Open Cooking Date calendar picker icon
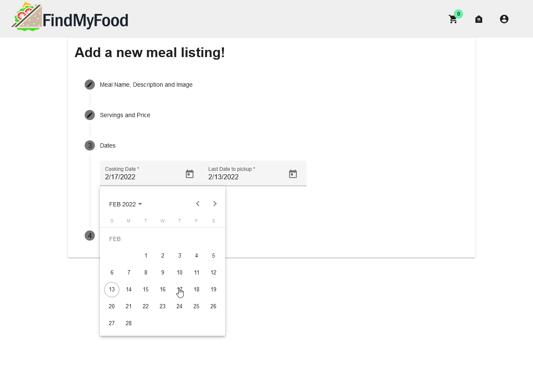533x392 pixels. click(x=190, y=174)
